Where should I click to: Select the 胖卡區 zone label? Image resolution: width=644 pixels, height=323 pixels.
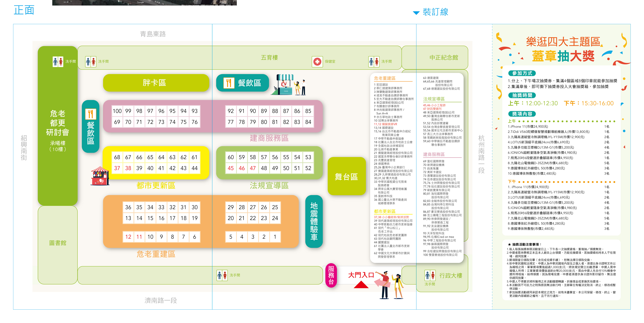pyautogui.click(x=156, y=83)
